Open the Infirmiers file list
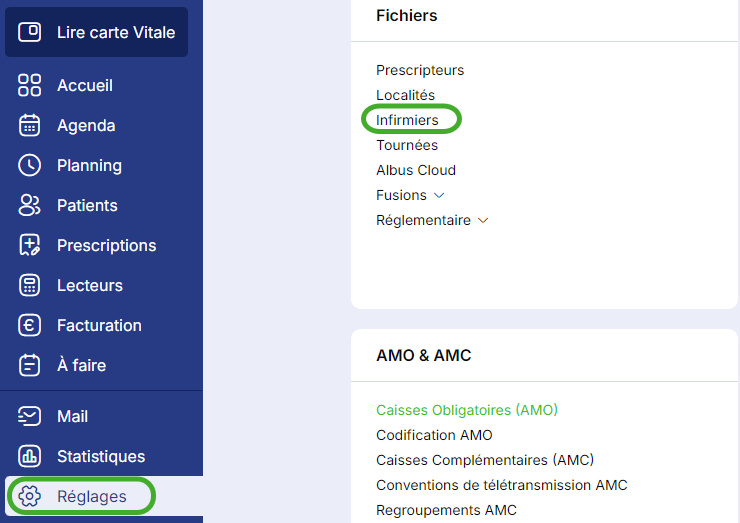Screen dimensions: 740x523 (x=407, y=120)
